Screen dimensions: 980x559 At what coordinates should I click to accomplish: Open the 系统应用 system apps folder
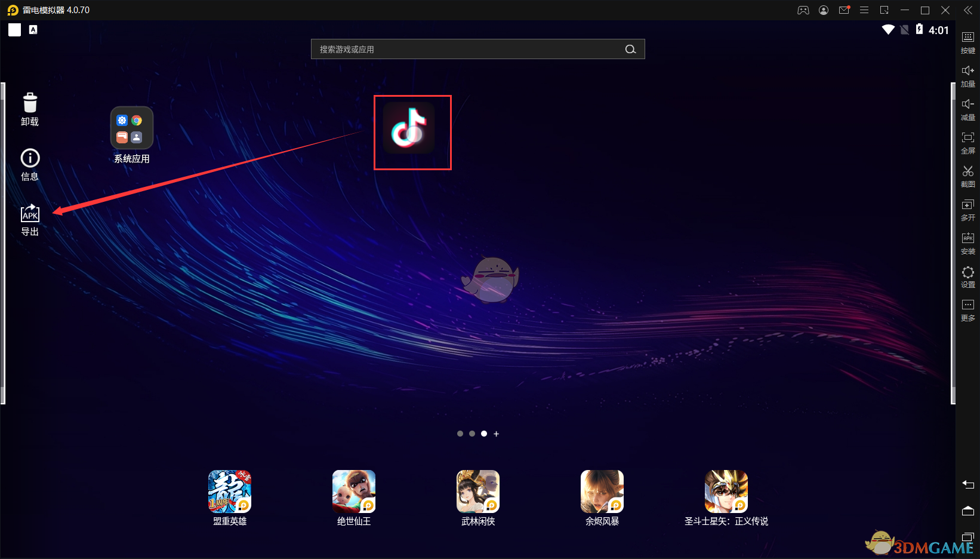click(132, 128)
